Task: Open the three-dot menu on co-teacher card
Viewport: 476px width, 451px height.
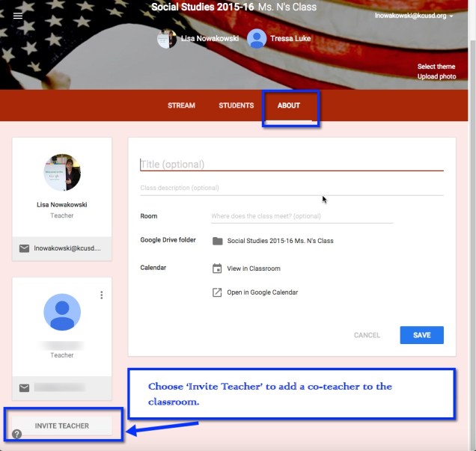Action: (x=101, y=295)
